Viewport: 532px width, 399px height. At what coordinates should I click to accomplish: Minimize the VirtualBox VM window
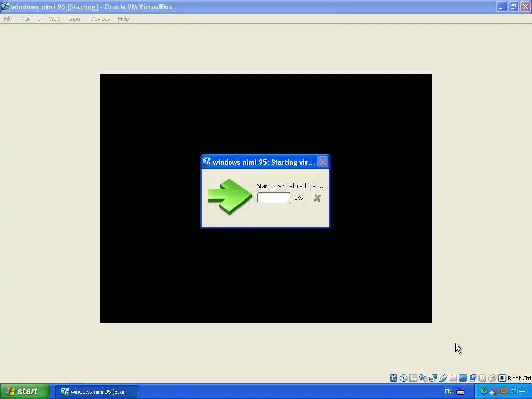point(501,7)
